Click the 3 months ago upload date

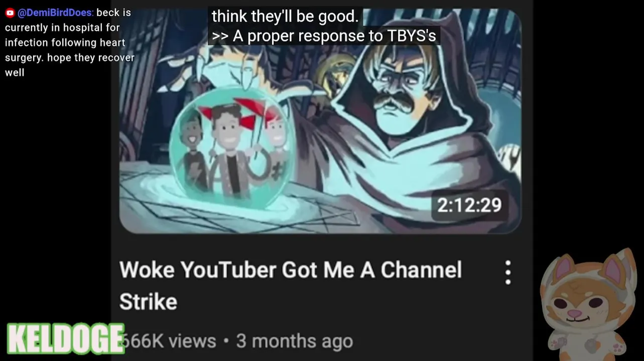coord(295,341)
